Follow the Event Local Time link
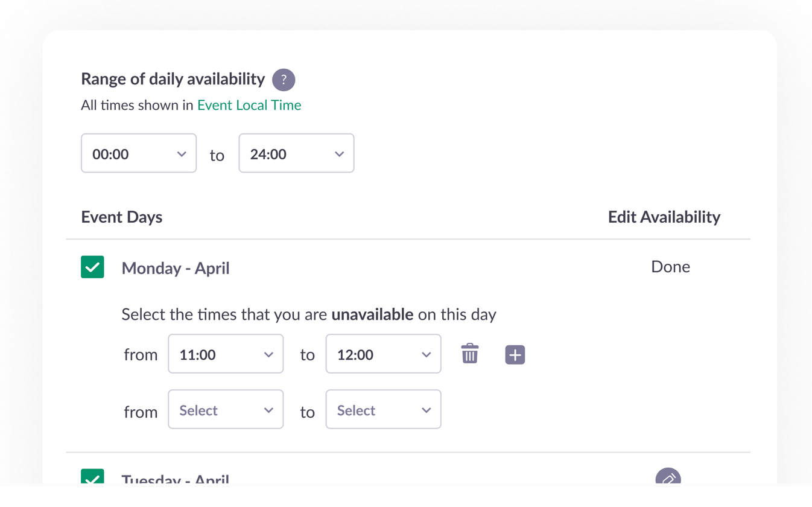812x507 pixels. click(249, 105)
